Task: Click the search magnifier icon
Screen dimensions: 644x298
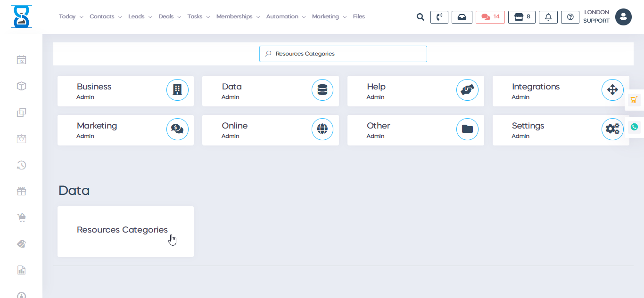Action: point(420,16)
